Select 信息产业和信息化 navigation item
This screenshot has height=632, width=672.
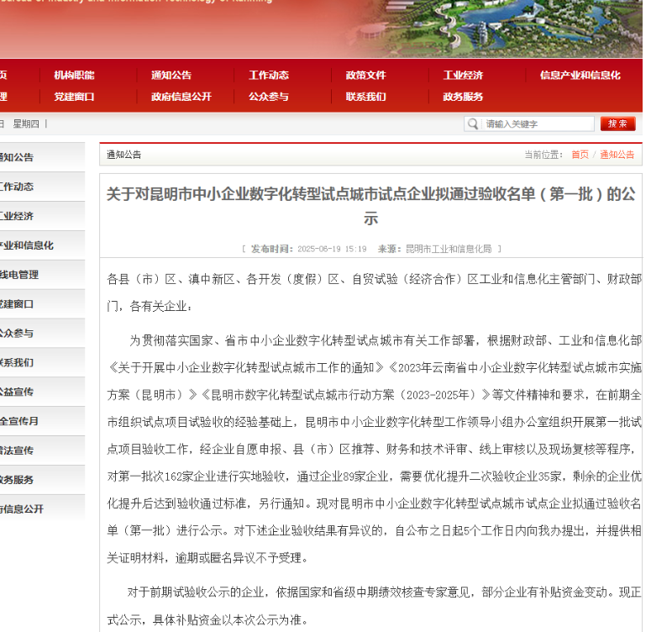click(x=578, y=75)
